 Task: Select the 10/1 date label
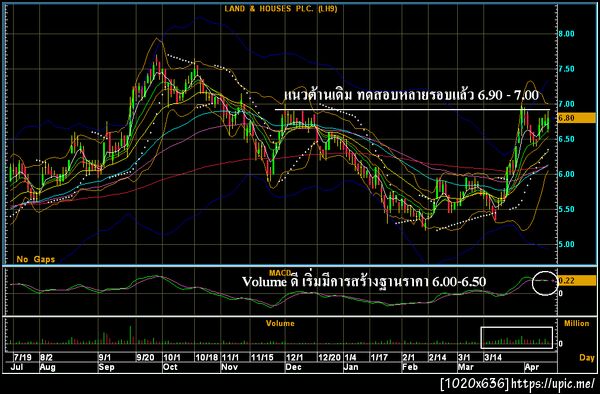172,358
